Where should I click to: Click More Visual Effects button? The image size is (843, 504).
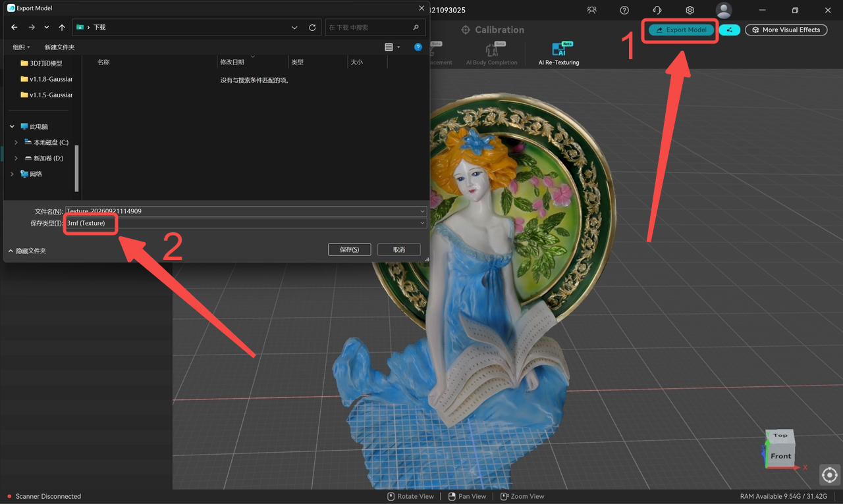tap(786, 30)
